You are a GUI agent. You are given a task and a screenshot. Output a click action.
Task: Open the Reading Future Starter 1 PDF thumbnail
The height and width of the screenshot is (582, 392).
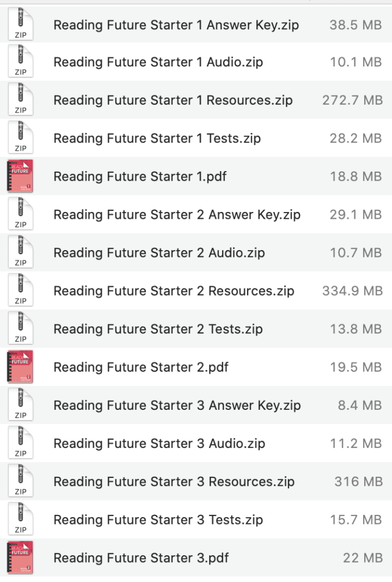pos(20,176)
